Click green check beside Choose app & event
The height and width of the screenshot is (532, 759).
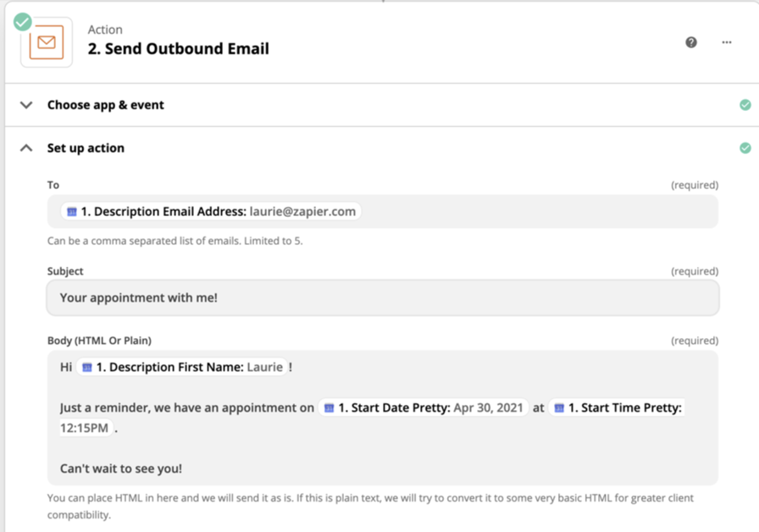click(x=745, y=105)
